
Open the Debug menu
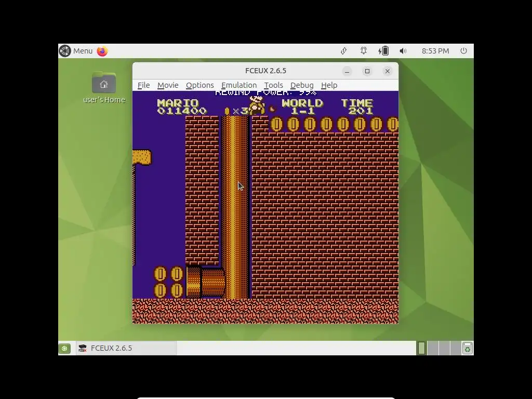[302, 85]
